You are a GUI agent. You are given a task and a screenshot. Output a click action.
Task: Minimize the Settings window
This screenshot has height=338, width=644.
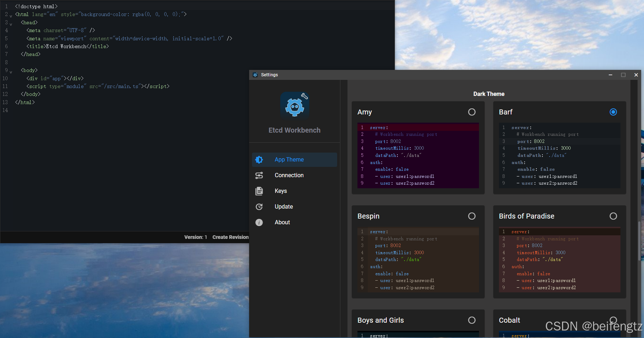point(610,75)
